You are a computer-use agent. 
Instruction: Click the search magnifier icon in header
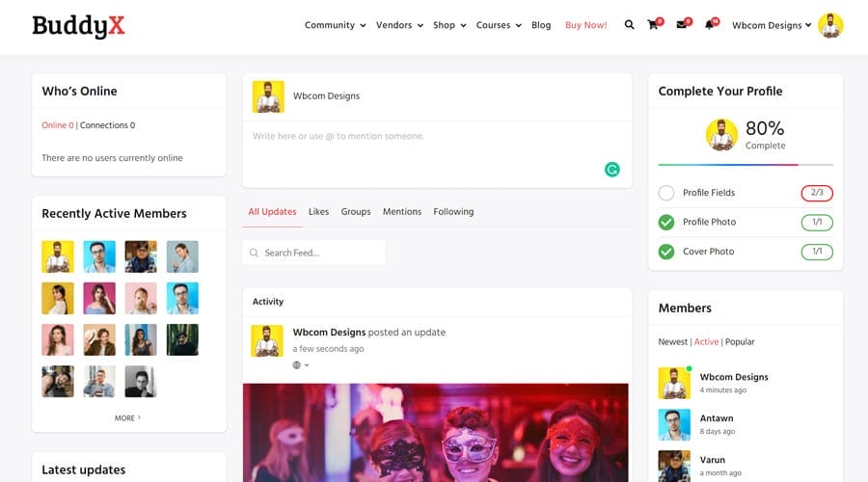[x=629, y=25]
